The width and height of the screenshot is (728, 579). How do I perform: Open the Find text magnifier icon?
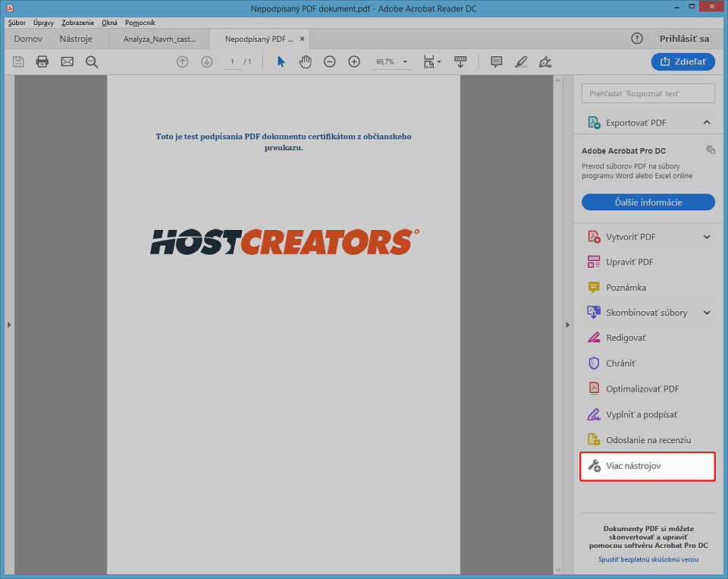coord(92,61)
